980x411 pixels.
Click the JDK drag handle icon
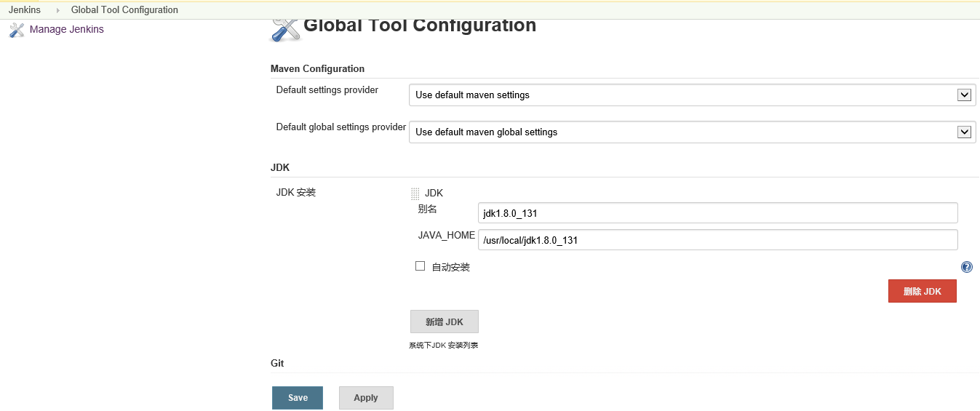point(415,193)
